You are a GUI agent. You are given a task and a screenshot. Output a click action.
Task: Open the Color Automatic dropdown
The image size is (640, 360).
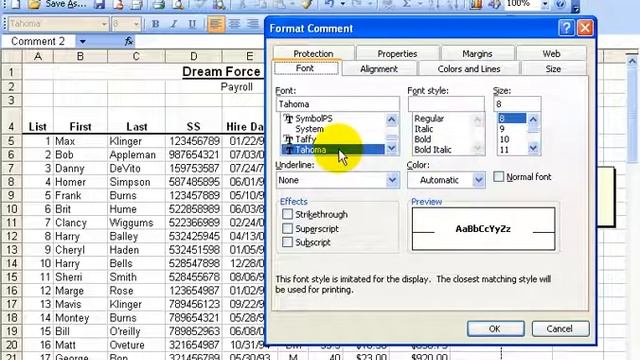click(478, 180)
